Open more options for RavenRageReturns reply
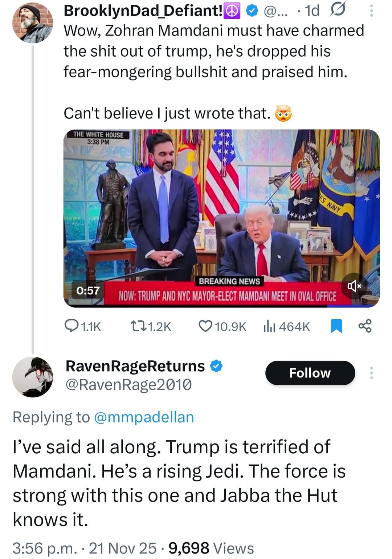This screenshot has width=392, height=559. pyautogui.click(x=371, y=373)
